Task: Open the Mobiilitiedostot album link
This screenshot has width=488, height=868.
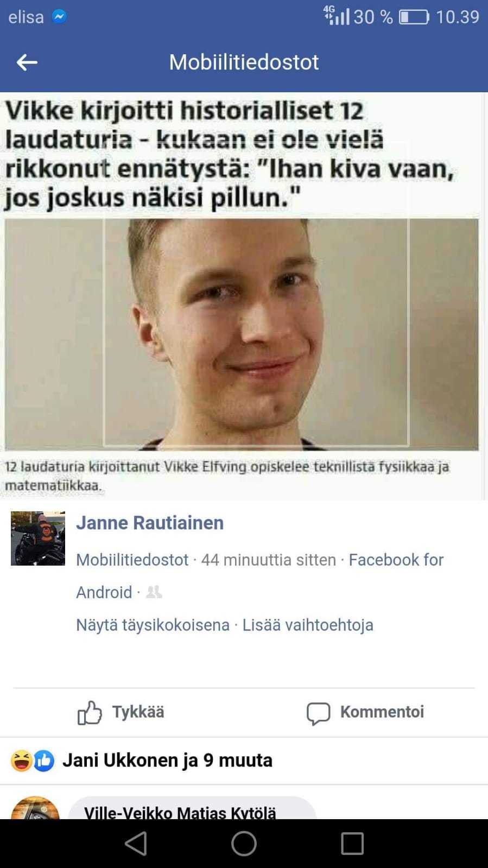Action: pyautogui.click(x=132, y=560)
